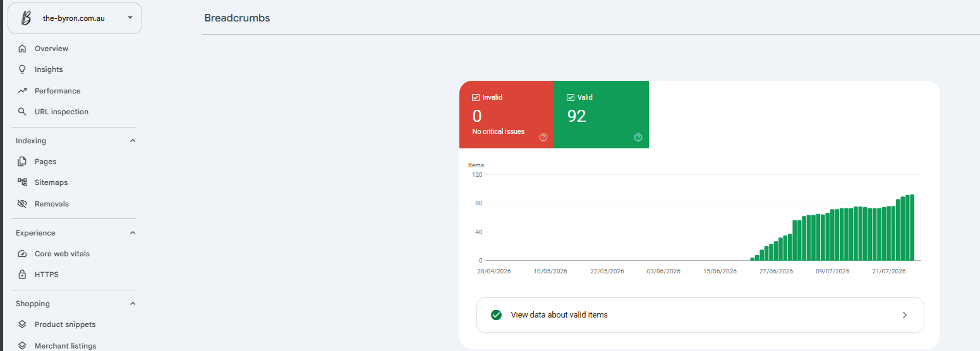Click the Experience section header label

[x=35, y=233]
